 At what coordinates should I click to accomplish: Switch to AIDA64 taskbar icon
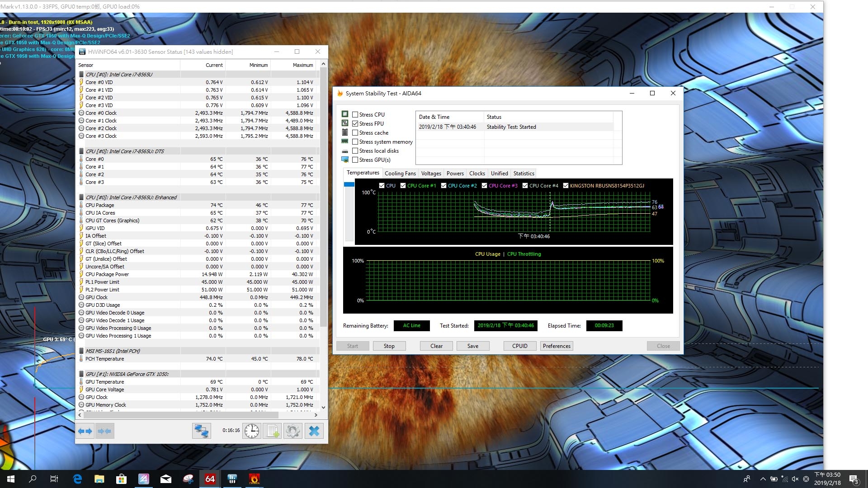(210, 479)
